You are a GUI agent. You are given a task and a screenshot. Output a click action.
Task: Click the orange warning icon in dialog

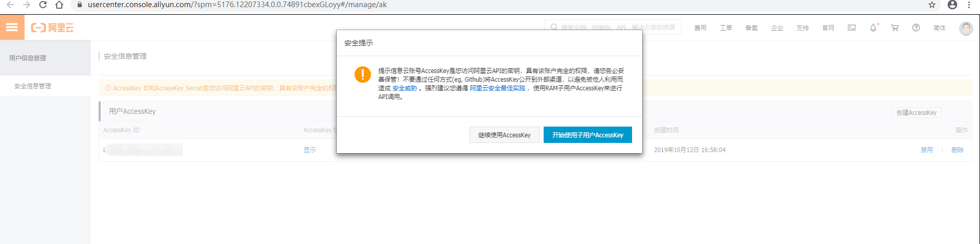pos(363,75)
